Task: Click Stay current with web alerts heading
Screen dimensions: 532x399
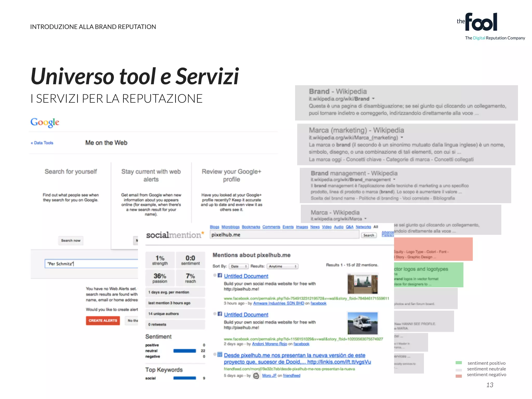Action: pyautogui.click(x=151, y=176)
